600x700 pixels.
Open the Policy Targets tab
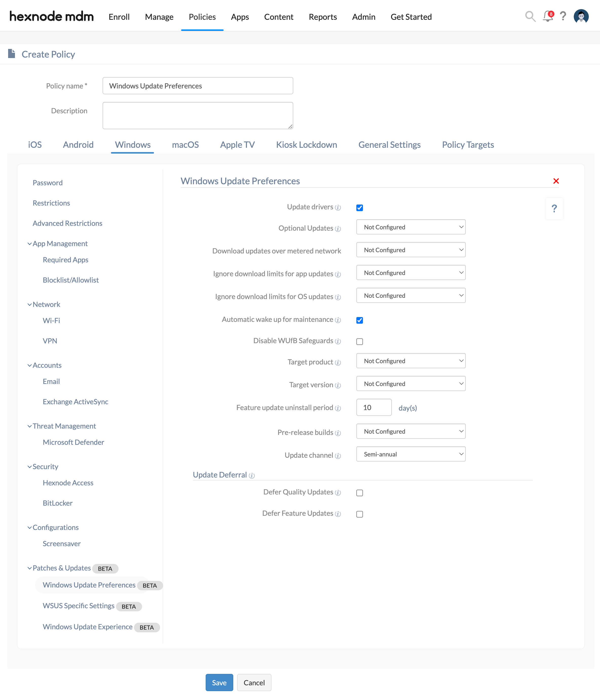click(468, 145)
